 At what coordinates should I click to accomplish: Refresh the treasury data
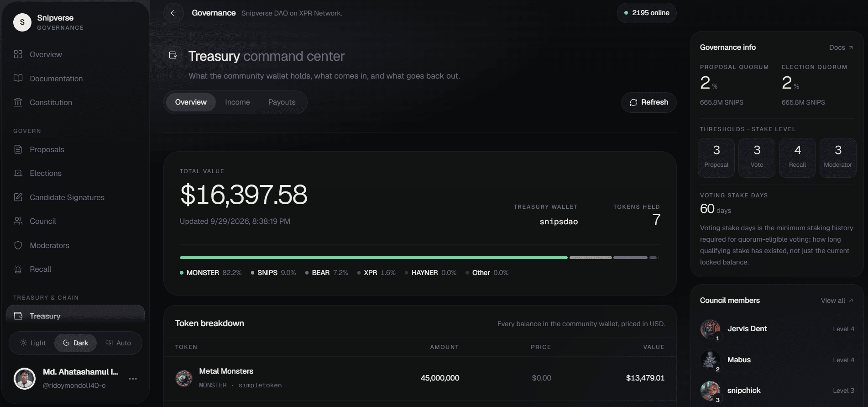point(648,102)
